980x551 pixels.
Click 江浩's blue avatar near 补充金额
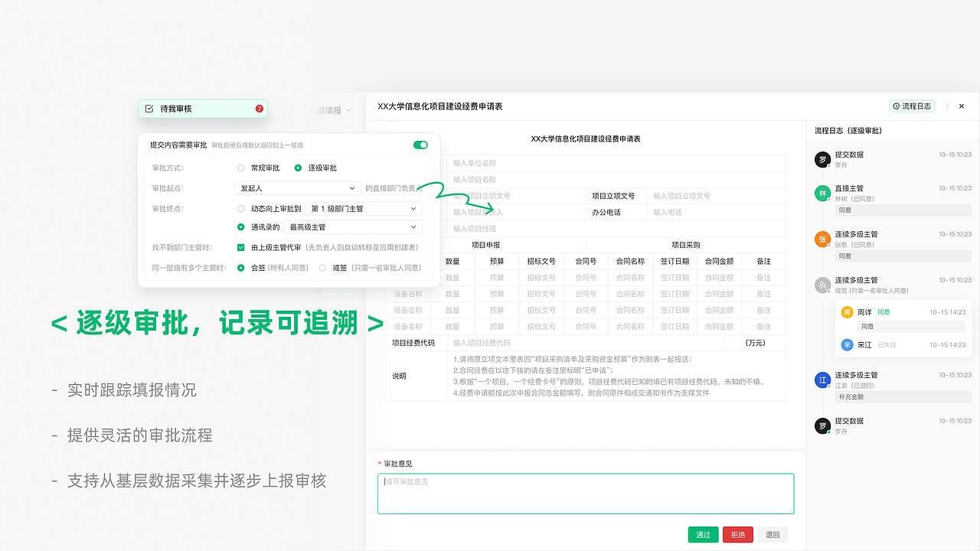pos(822,380)
